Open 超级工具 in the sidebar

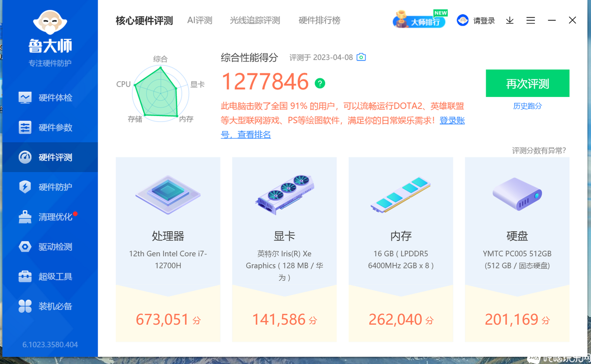pos(50,276)
